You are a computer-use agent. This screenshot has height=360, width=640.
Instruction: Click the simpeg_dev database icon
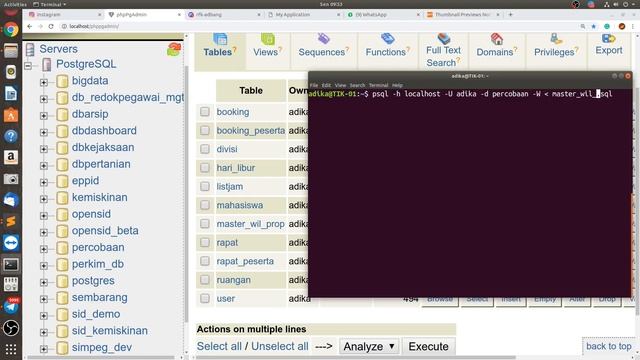(62, 348)
